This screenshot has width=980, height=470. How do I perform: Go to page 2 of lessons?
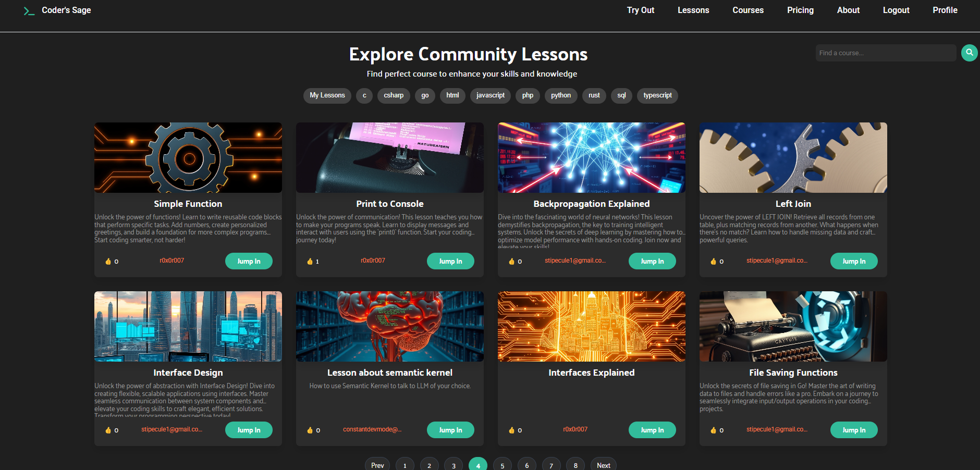430,465
